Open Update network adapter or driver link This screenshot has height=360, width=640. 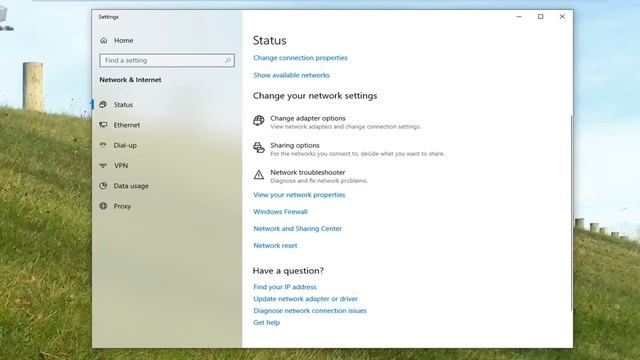(305, 299)
